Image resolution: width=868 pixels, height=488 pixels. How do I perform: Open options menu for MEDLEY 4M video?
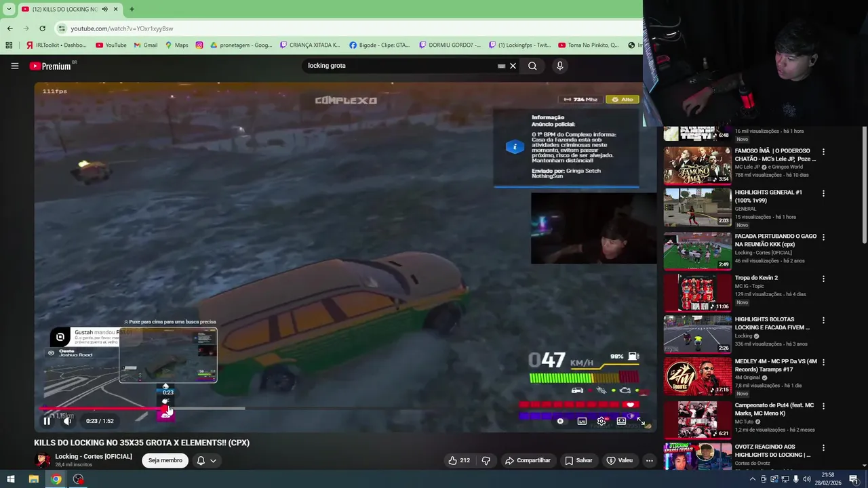click(823, 362)
